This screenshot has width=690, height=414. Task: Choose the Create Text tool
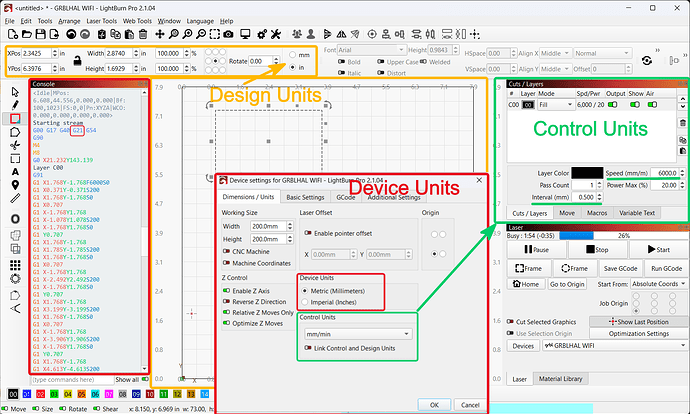(15, 172)
